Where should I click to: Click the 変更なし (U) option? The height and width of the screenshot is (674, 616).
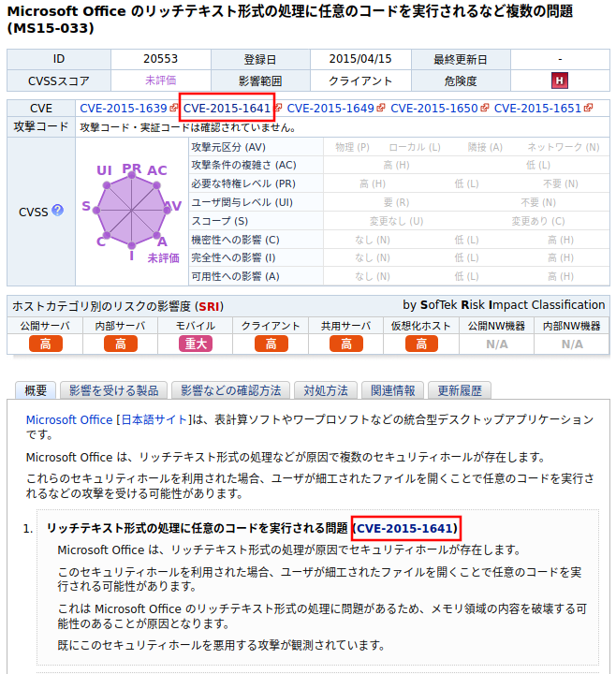pyautogui.click(x=396, y=221)
